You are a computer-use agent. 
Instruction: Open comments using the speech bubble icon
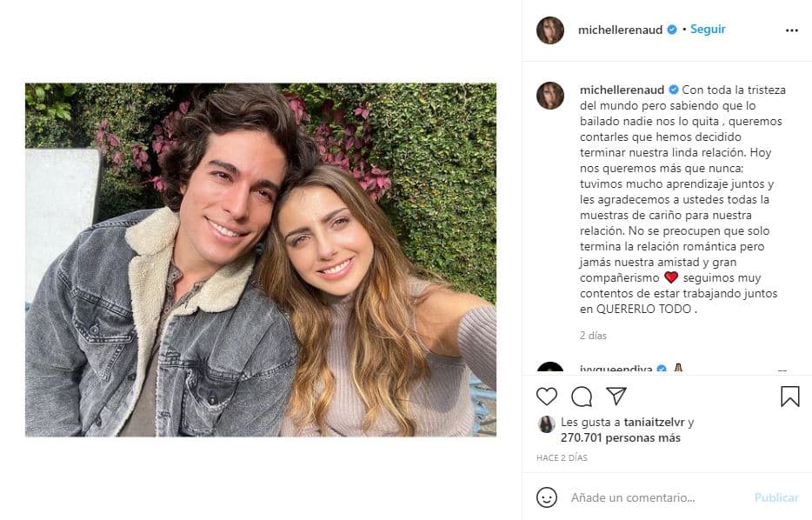[582, 397]
